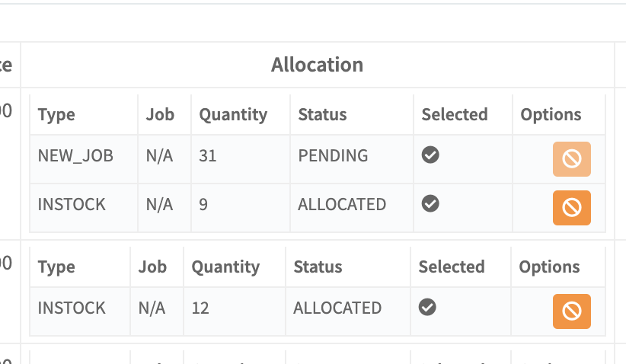Click ALLOCATED status in quantity 12 row
This screenshot has height=364, width=626.
click(x=337, y=308)
